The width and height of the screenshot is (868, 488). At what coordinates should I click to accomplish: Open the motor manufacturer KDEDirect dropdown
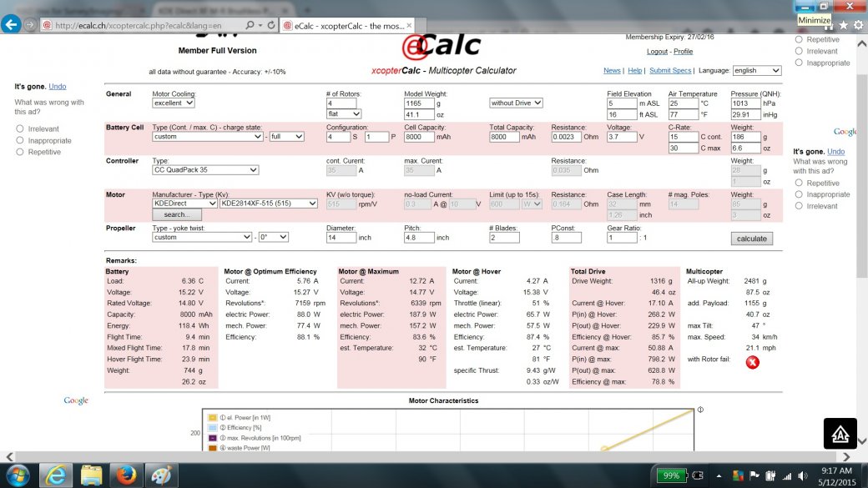pyautogui.click(x=184, y=204)
